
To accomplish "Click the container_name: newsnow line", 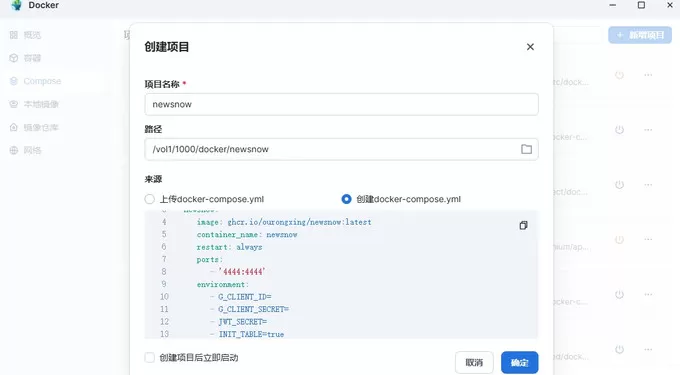I will point(247,235).
